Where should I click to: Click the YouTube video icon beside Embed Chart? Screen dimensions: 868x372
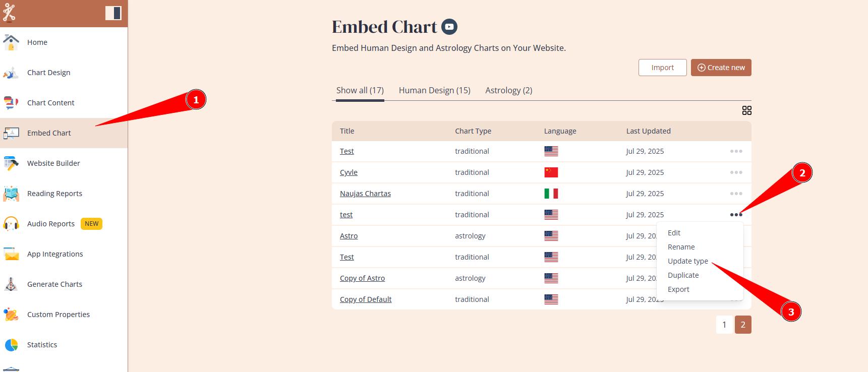449,27
